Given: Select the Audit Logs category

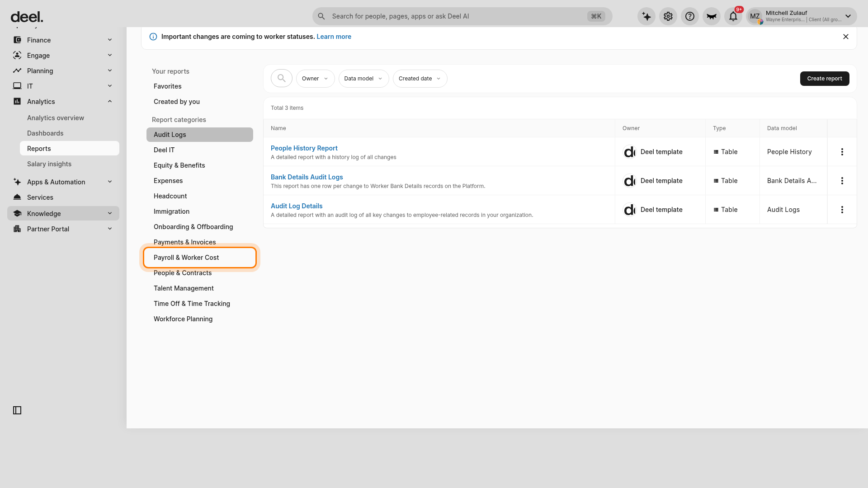Looking at the screenshot, I should pos(200,135).
